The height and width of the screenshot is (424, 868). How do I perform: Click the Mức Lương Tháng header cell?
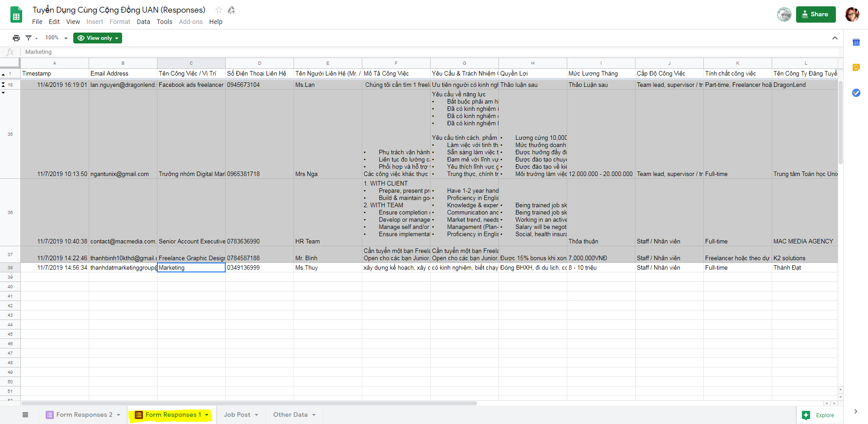(x=601, y=74)
